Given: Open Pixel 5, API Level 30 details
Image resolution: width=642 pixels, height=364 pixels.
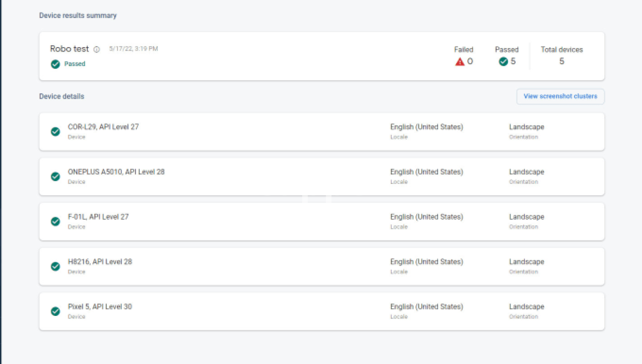Looking at the screenshot, I should coord(100,307).
